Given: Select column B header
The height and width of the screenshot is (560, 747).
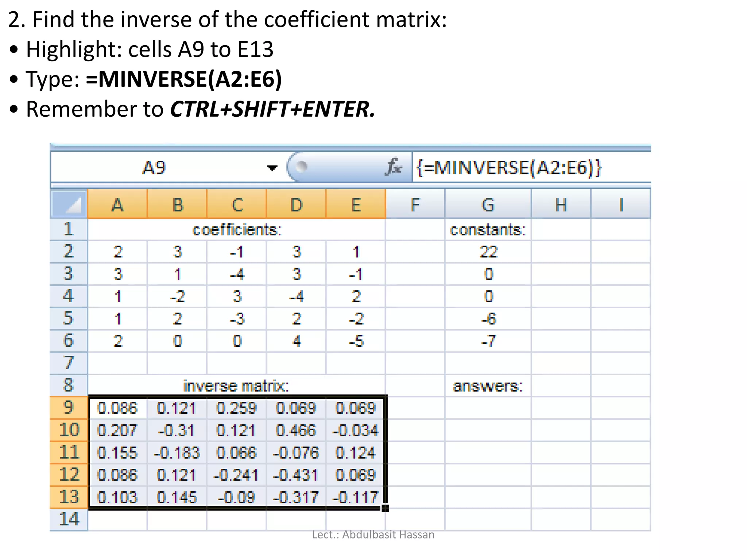Looking at the screenshot, I should click(x=177, y=204).
